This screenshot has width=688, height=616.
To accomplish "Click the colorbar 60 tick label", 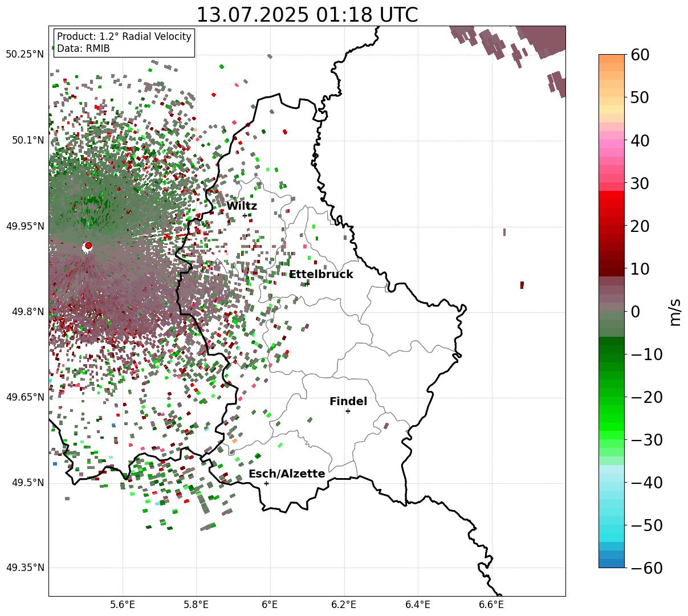I will coord(639,55).
